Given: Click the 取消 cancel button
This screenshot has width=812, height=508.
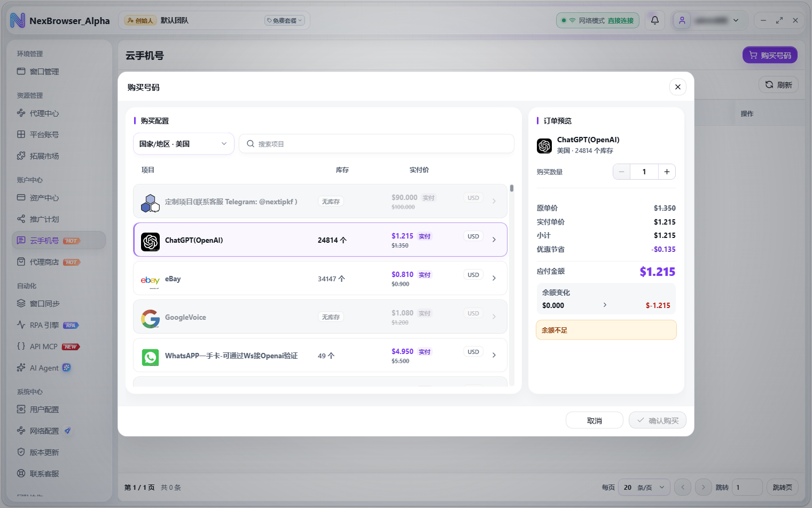Looking at the screenshot, I should (595, 420).
